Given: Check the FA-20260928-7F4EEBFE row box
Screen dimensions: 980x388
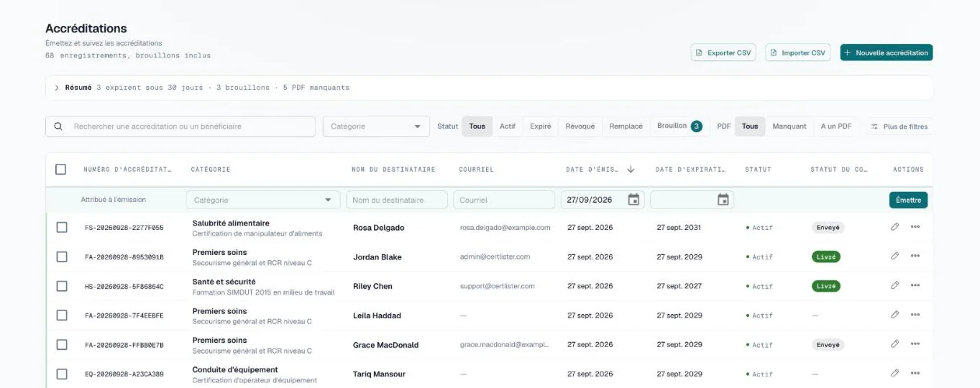Looking at the screenshot, I should [62, 315].
